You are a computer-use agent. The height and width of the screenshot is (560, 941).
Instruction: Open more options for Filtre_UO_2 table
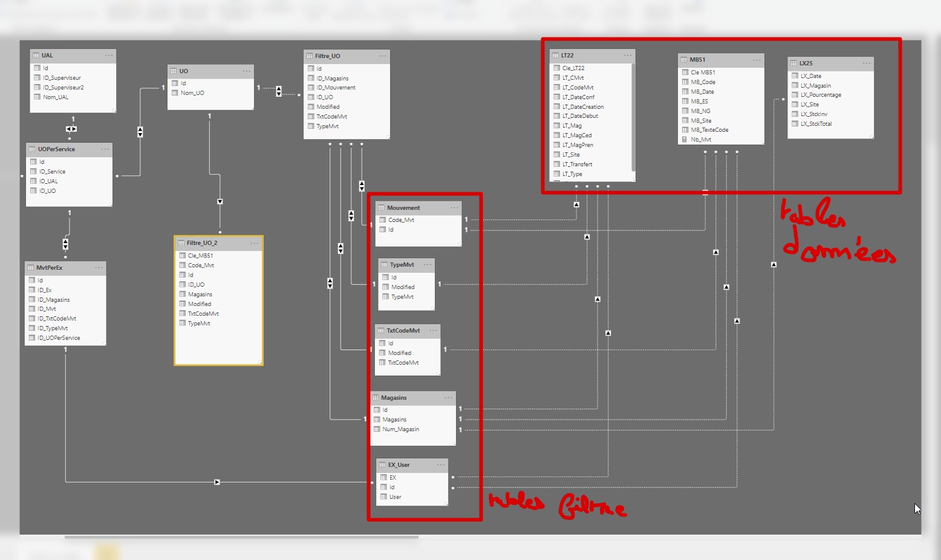[255, 243]
